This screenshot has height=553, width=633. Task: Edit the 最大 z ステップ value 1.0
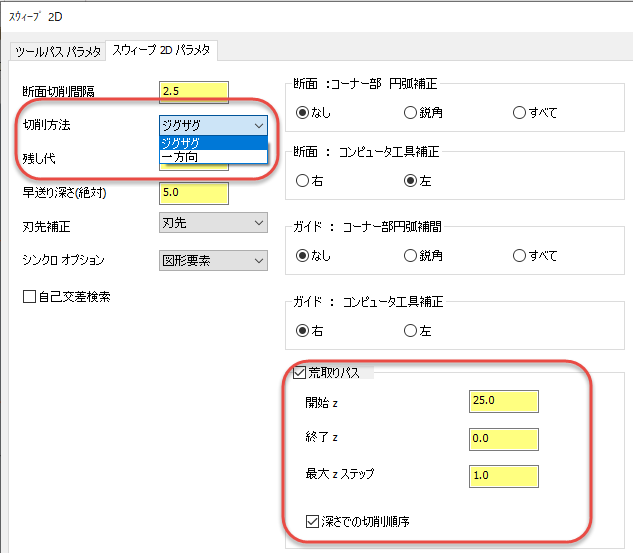tap(503, 476)
